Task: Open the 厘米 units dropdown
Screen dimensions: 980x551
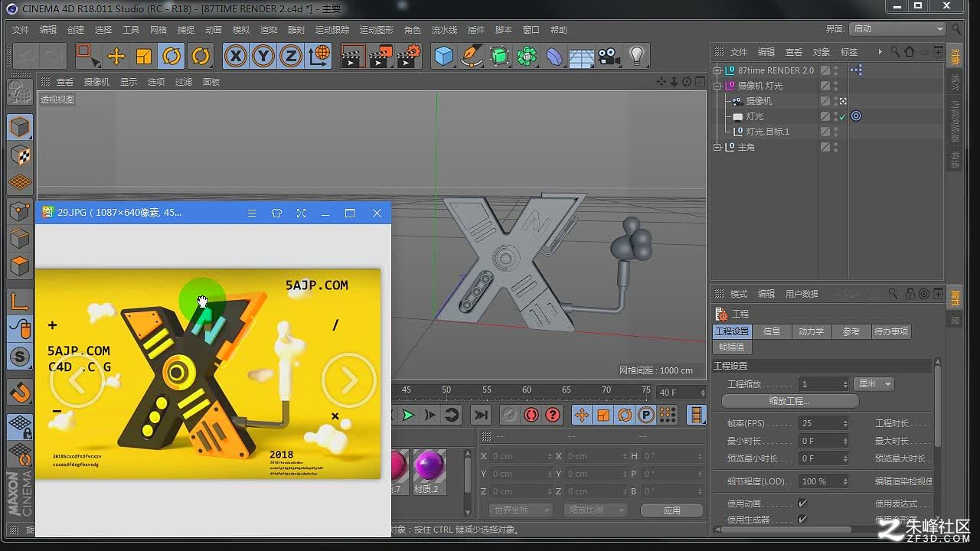Action: tap(874, 384)
